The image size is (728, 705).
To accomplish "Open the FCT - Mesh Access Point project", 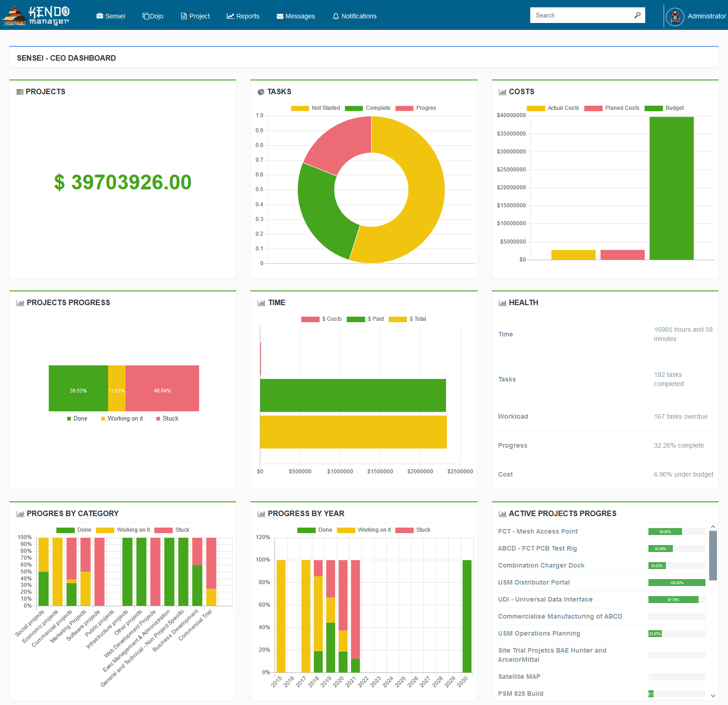I will [x=538, y=531].
